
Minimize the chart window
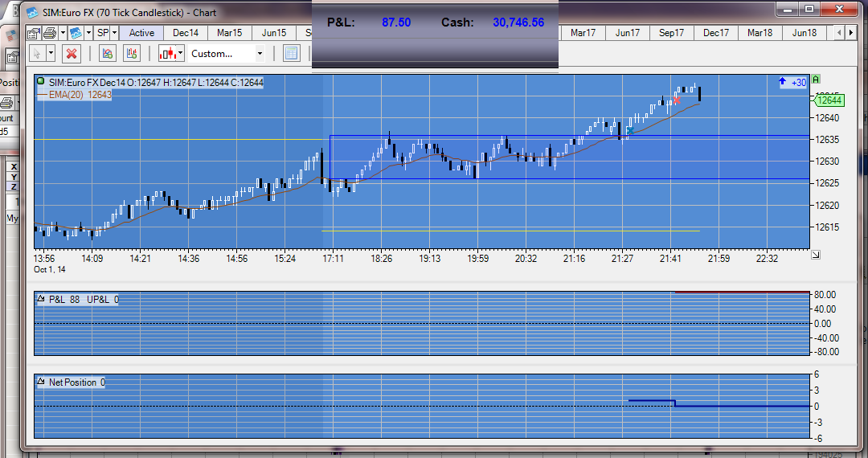click(x=788, y=10)
